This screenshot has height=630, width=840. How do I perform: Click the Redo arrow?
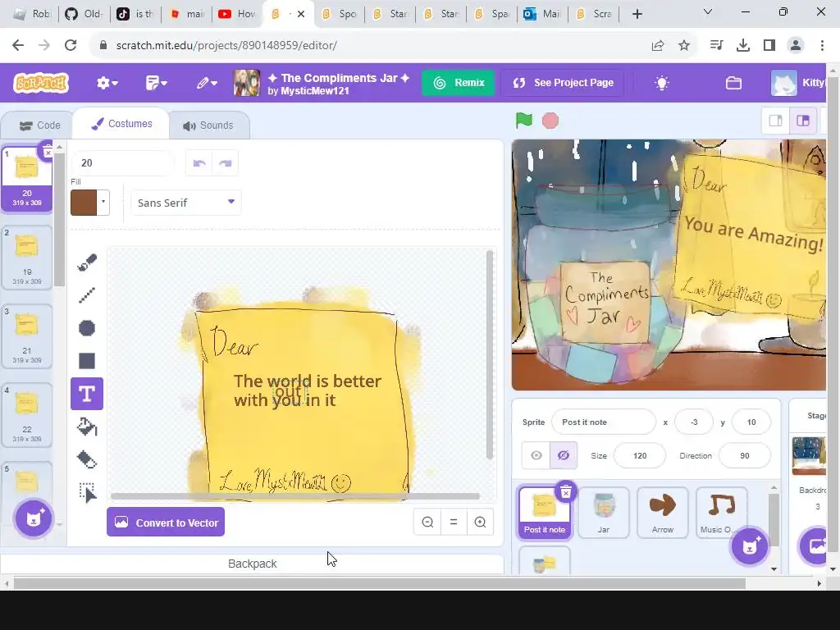225,163
